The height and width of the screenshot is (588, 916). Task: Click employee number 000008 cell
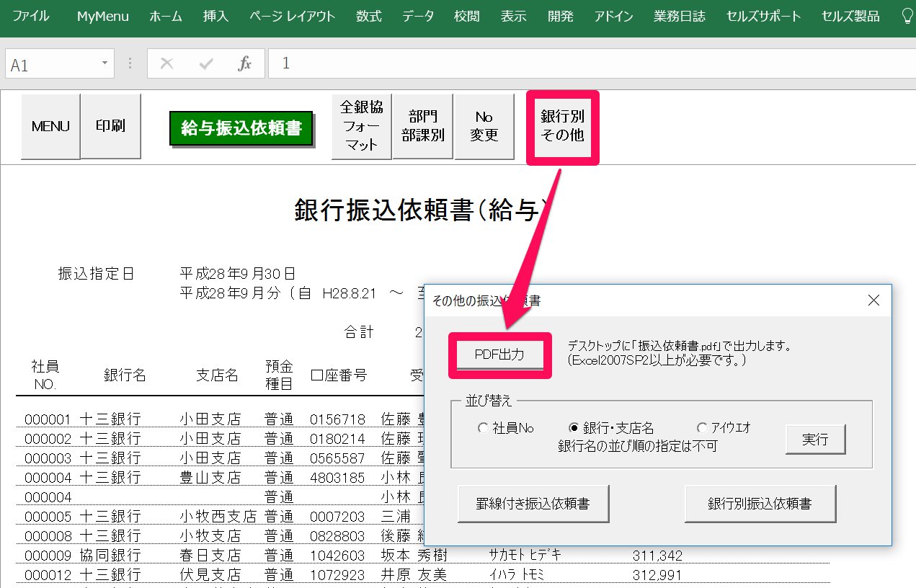(48, 536)
